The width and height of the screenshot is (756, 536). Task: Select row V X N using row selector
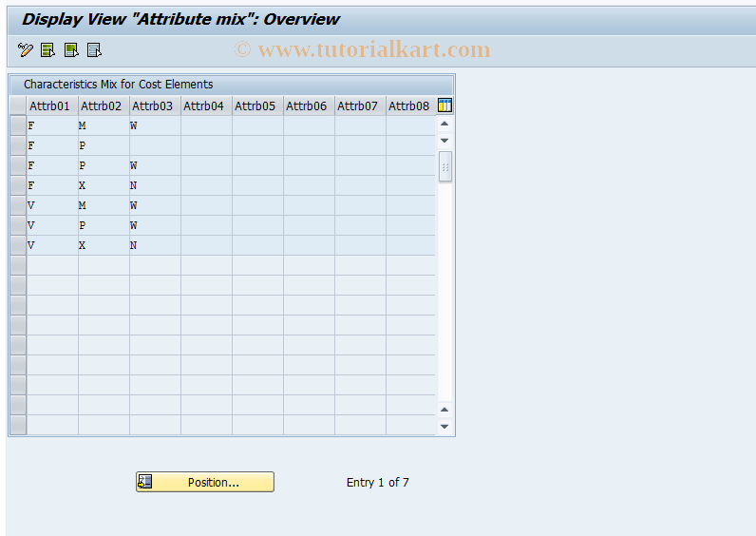[x=18, y=245]
